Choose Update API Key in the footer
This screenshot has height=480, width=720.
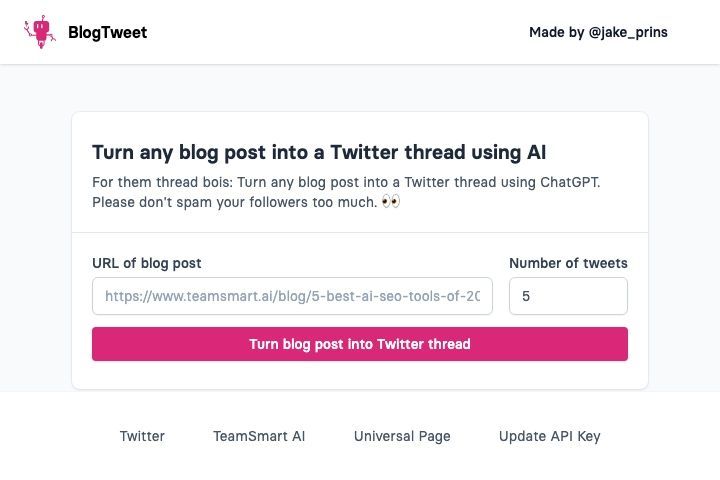click(549, 436)
